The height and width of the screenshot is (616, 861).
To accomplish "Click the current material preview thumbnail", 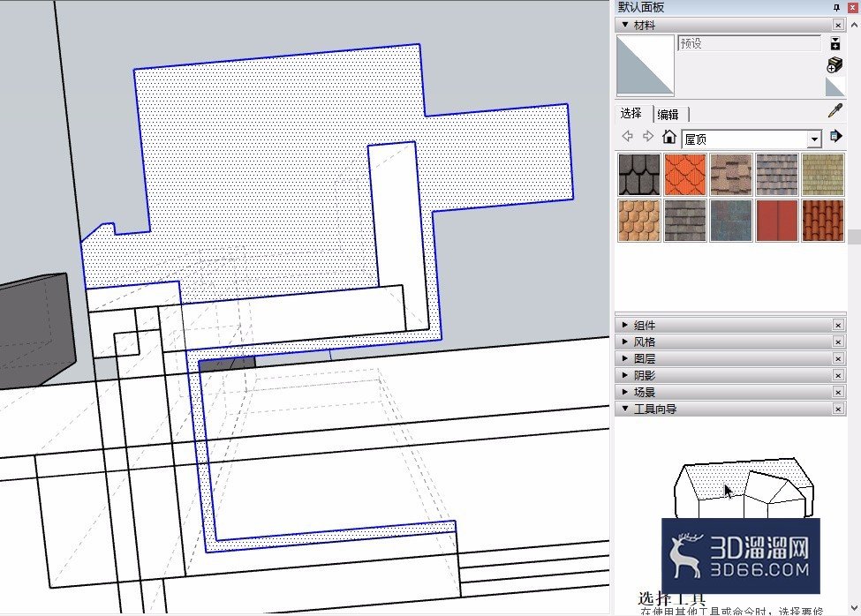I will (646, 65).
